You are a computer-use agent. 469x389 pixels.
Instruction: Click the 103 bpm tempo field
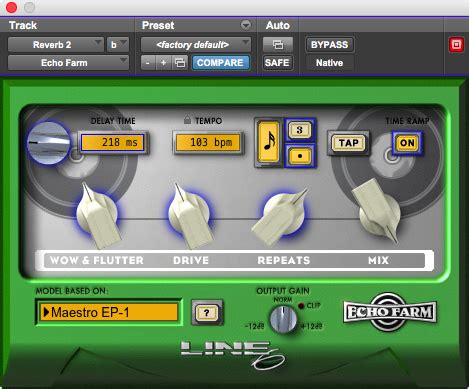point(208,142)
